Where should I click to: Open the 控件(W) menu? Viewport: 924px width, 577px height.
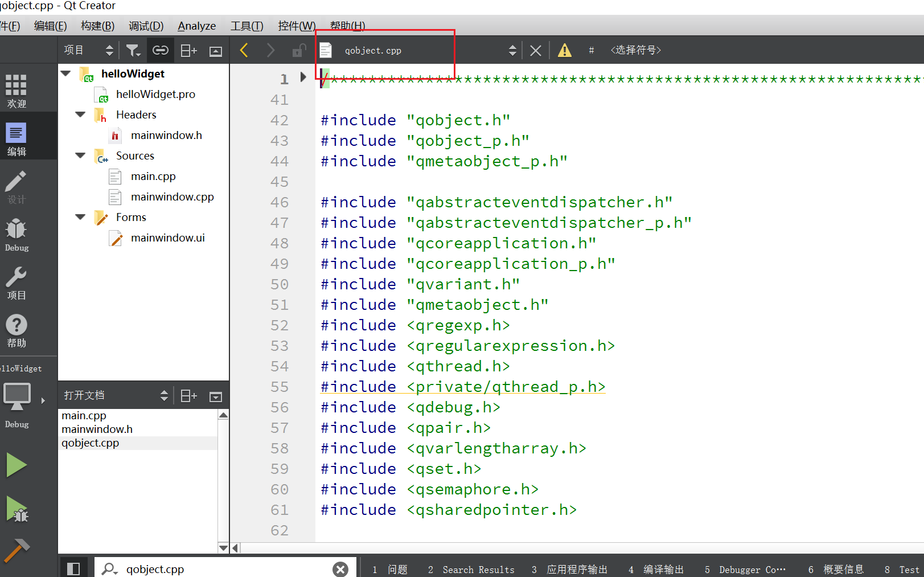(x=296, y=26)
